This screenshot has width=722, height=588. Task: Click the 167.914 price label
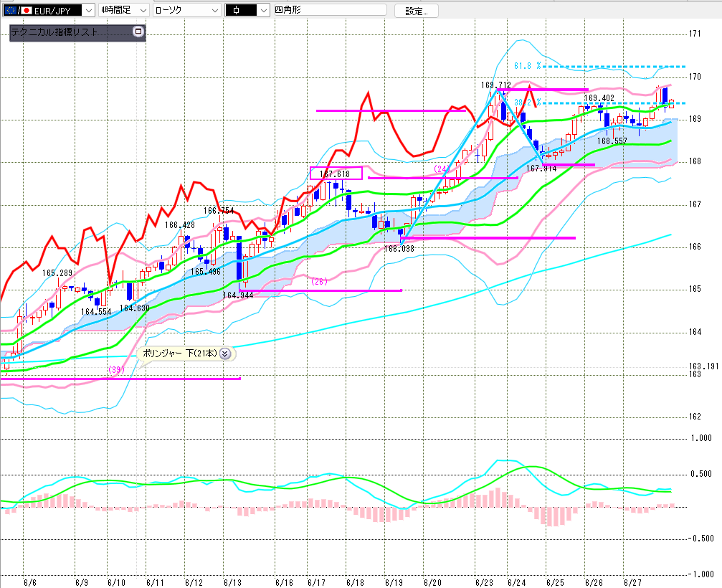click(541, 169)
